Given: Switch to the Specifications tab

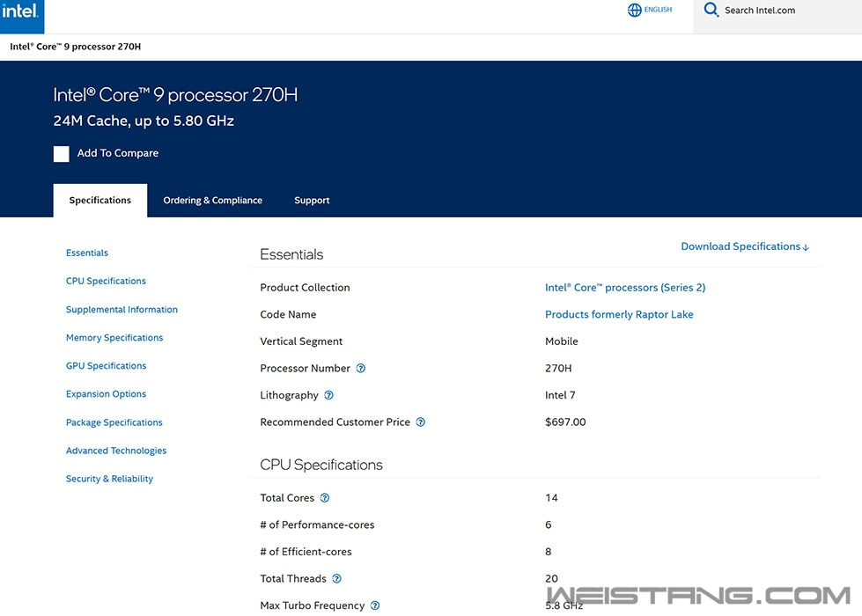Looking at the screenshot, I should pos(100,201).
